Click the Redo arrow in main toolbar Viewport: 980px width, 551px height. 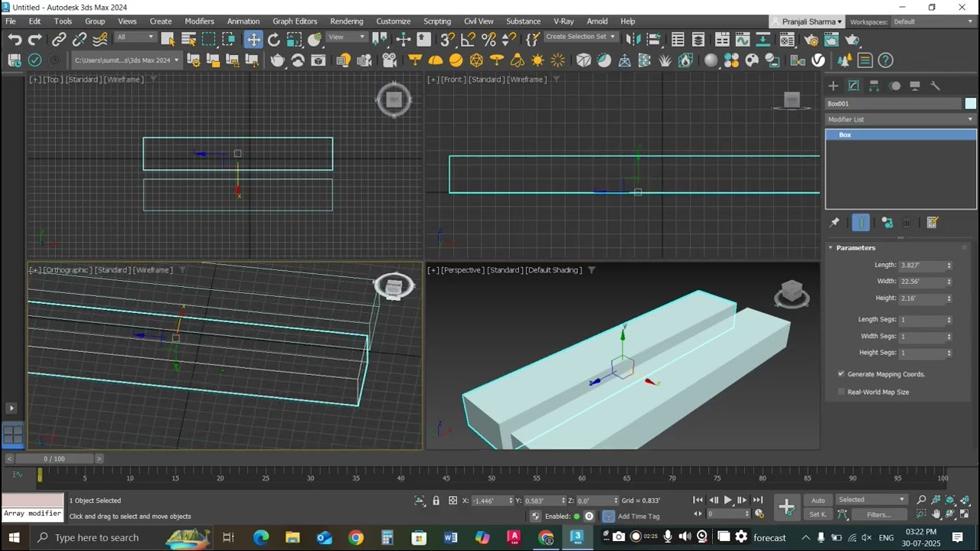(35, 40)
